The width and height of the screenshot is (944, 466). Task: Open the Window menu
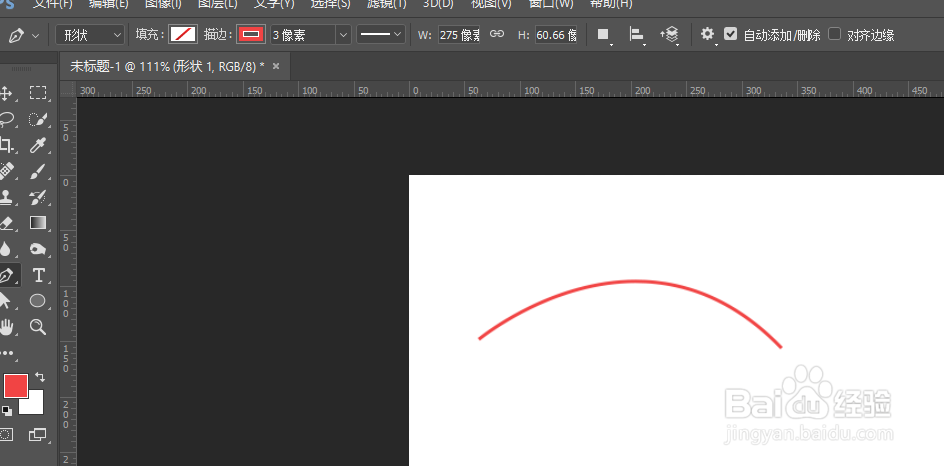[x=551, y=4]
